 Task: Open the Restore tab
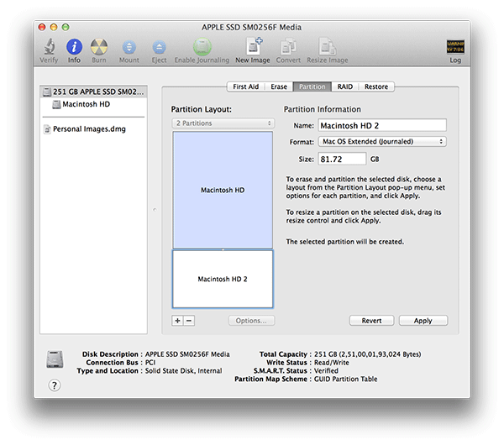(x=375, y=86)
